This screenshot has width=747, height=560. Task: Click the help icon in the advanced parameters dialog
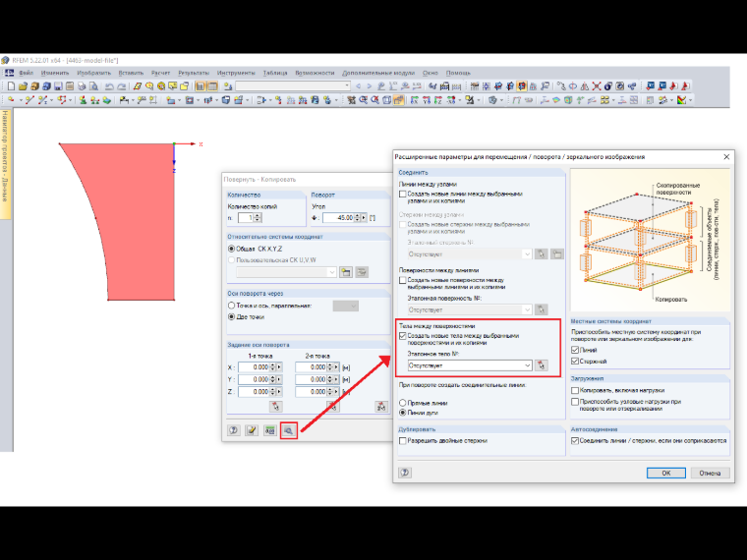pyautogui.click(x=405, y=473)
